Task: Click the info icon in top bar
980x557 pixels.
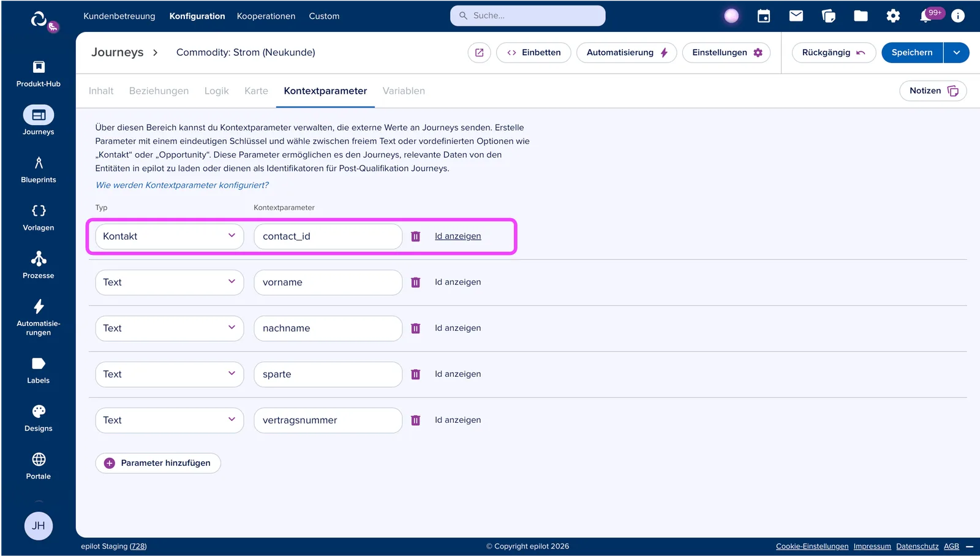Action: coord(958,16)
